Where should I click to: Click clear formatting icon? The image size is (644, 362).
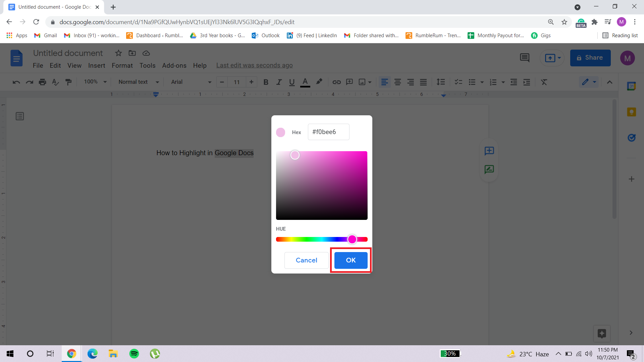(x=544, y=82)
